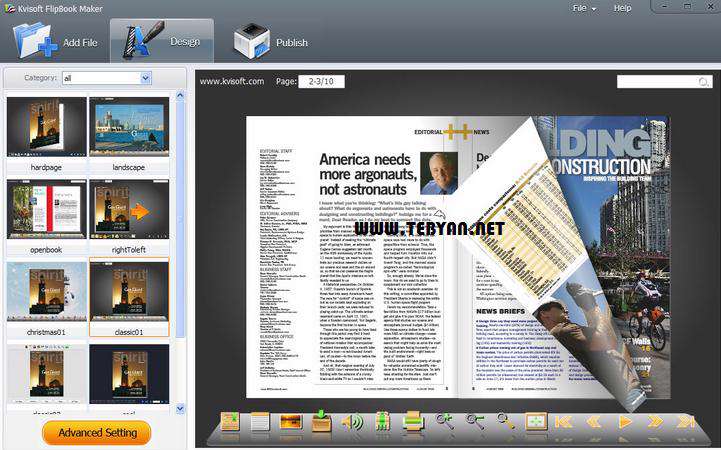This screenshot has width=721, height=450.
Task: Toggle the fullscreen icon
Action: coord(536,422)
